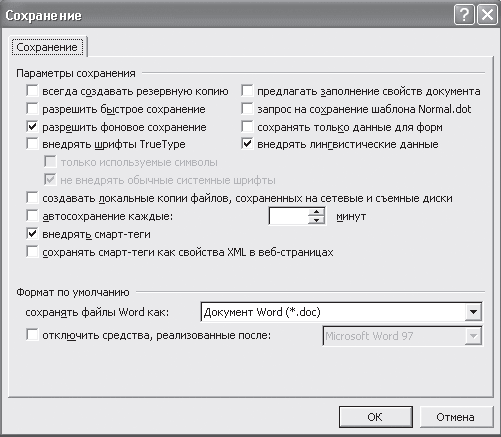Select the Сохранение tab

(x=47, y=47)
